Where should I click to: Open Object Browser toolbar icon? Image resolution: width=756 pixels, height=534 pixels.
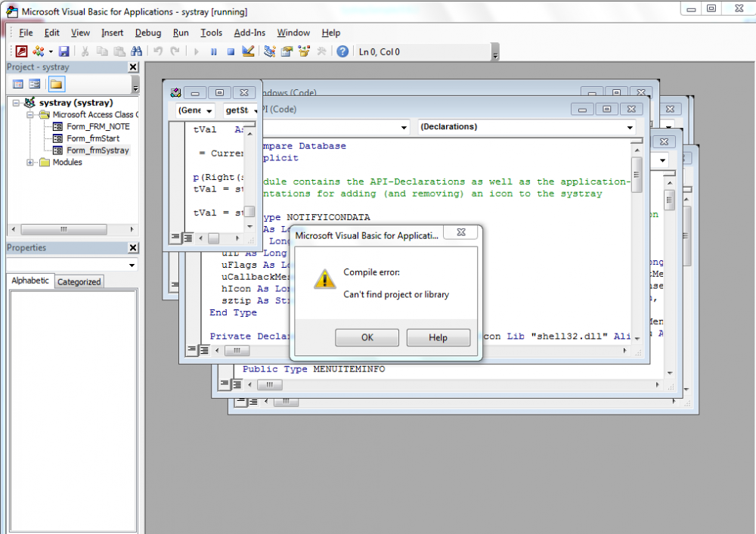304,51
